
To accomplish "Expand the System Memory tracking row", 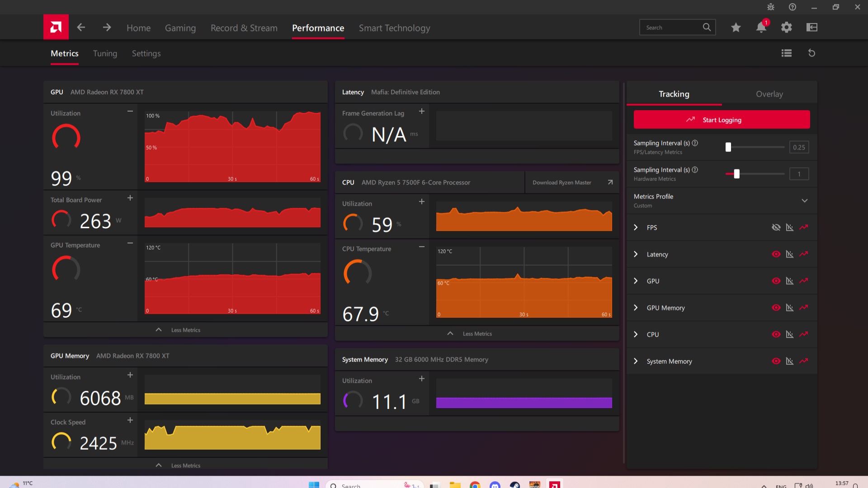I will pyautogui.click(x=636, y=361).
